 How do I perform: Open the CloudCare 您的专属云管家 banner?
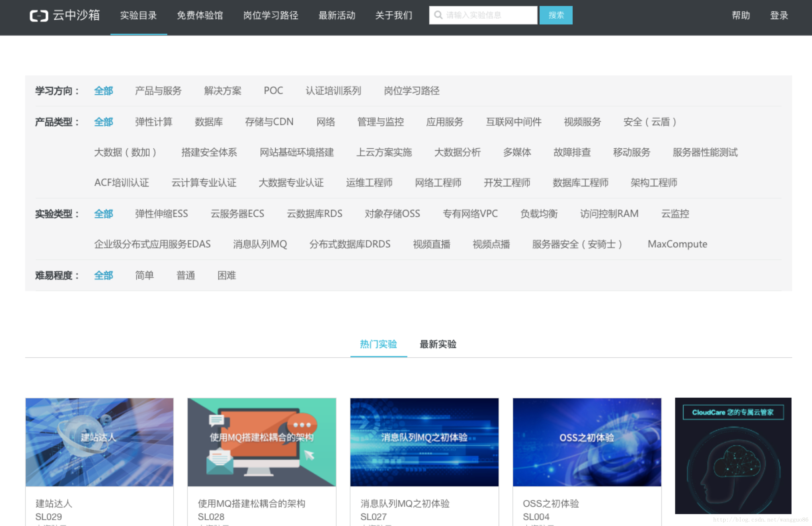(733, 456)
